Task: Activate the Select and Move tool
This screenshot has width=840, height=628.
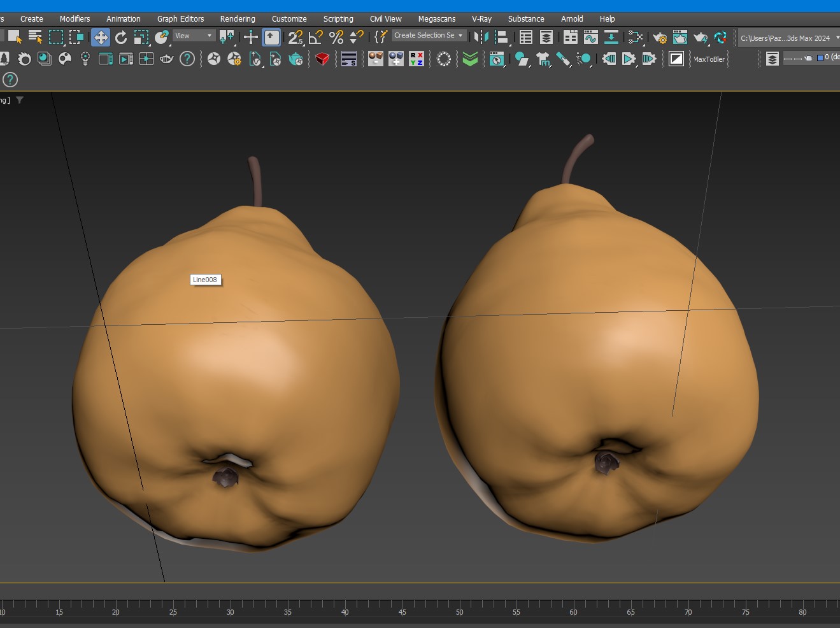Action: click(x=101, y=38)
